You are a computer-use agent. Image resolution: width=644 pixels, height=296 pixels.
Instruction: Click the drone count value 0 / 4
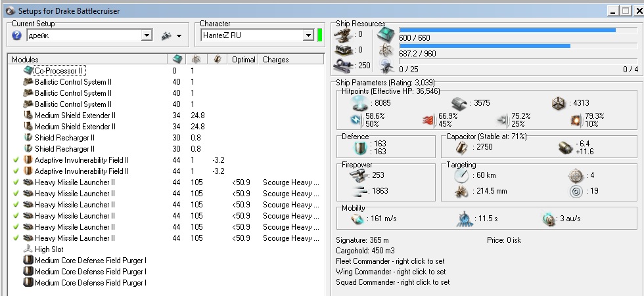click(630, 70)
